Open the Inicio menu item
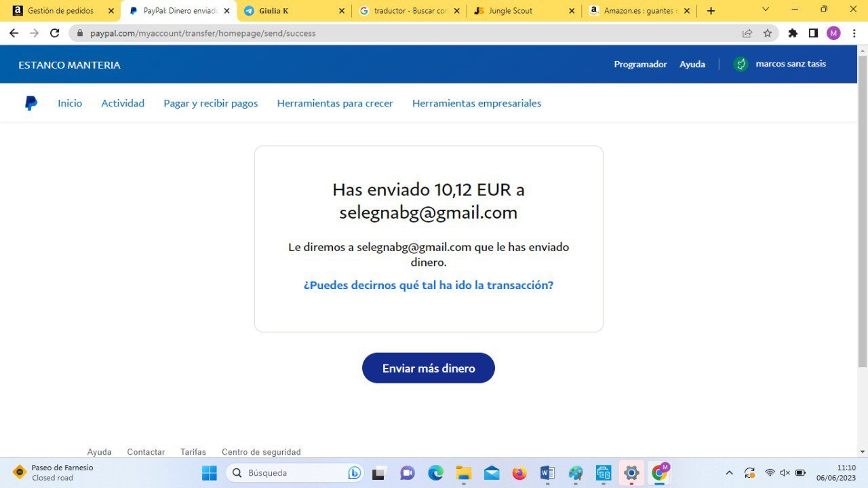The width and height of the screenshot is (868, 488). point(70,103)
